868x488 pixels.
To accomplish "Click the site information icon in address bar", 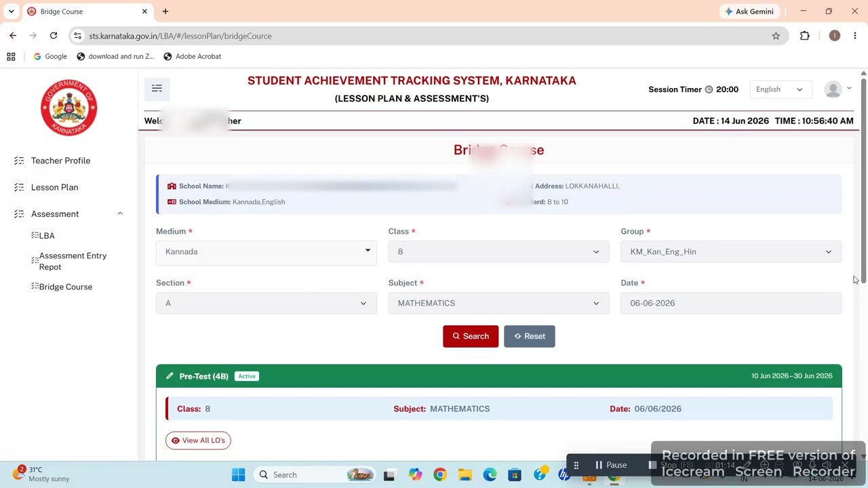I will point(77,36).
